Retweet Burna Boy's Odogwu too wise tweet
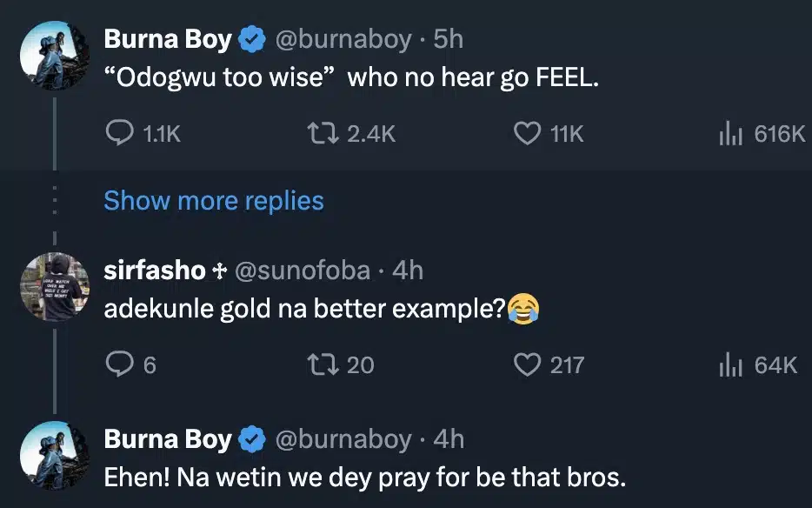This screenshot has height=508, width=812. [324, 133]
